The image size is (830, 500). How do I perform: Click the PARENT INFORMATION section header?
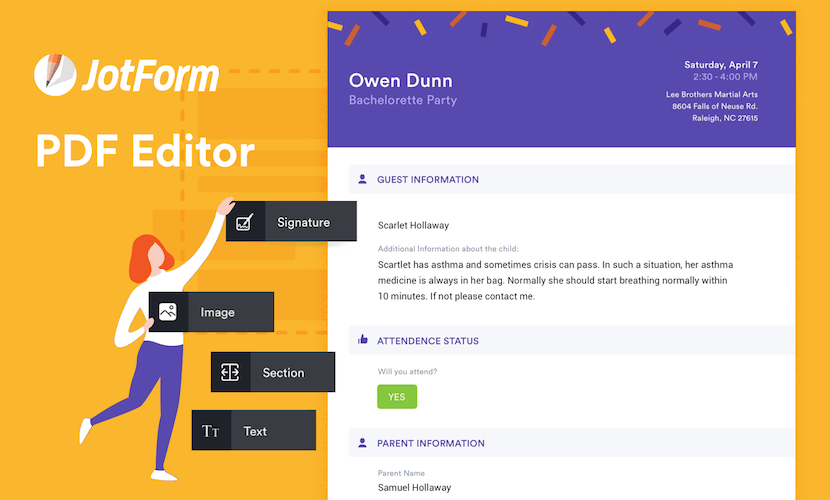click(572, 443)
